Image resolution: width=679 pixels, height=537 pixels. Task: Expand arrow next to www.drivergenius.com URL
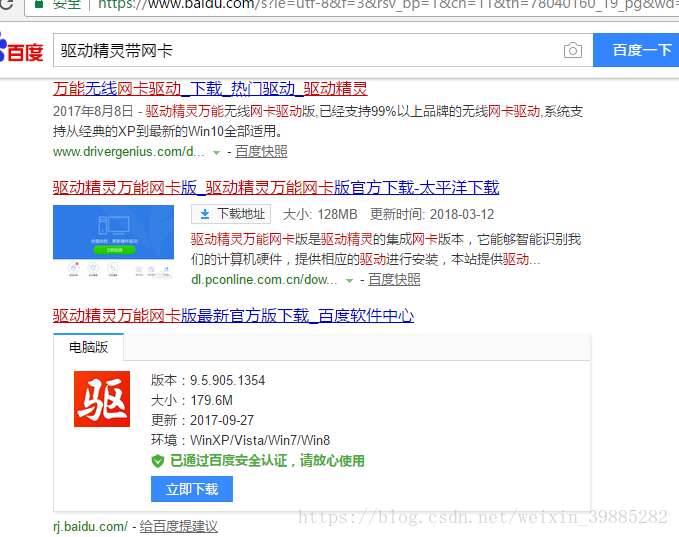[x=217, y=153]
